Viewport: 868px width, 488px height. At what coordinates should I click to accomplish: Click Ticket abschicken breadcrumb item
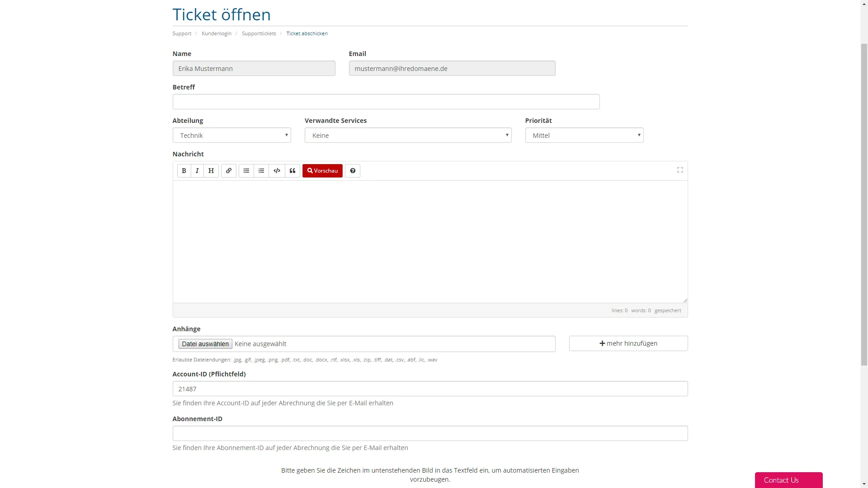[307, 33]
